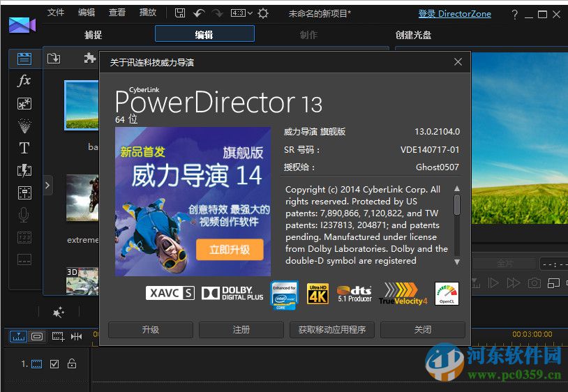Open the Effects (fx) room
The height and width of the screenshot is (392, 568).
24,80
